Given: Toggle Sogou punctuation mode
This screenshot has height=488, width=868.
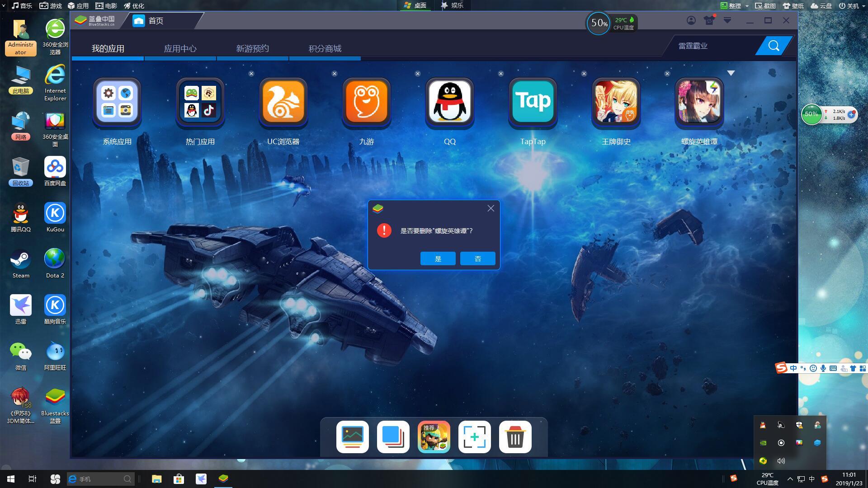Looking at the screenshot, I should pyautogui.click(x=803, y=368).
